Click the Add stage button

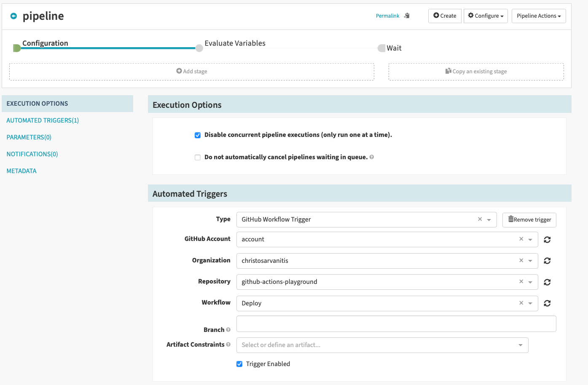(x=192, y=72)
